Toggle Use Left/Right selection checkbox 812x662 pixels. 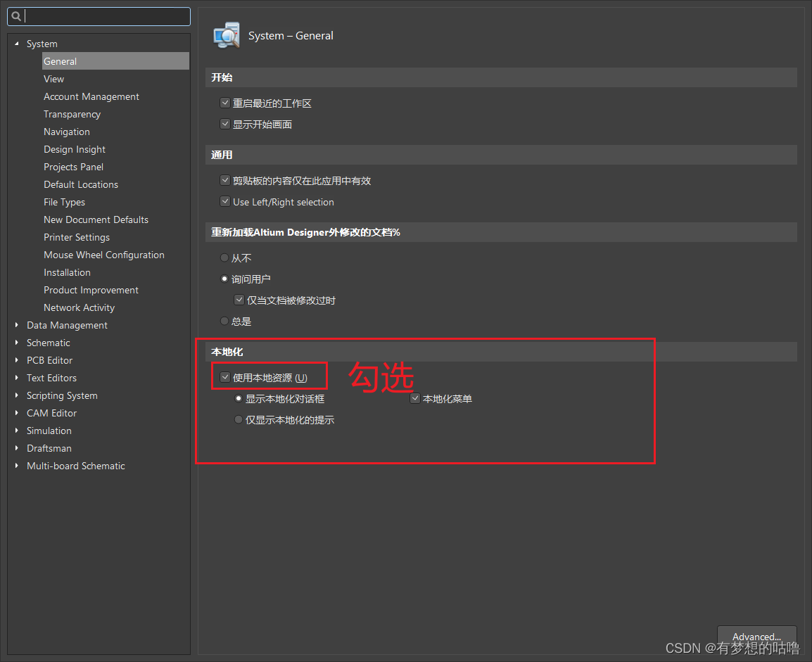pyautogui.click(x=225, y=202)
